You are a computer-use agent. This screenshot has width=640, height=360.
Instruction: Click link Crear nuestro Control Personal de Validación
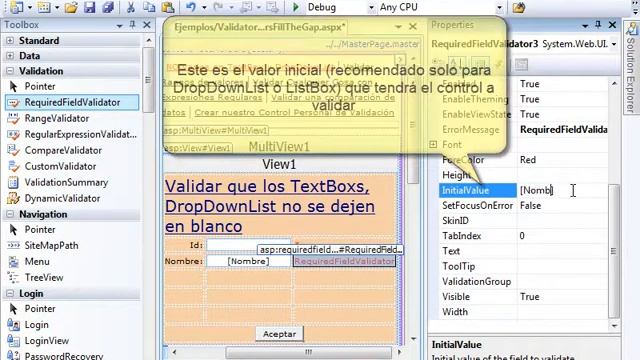pyautogui.click(x=294, y=113)
